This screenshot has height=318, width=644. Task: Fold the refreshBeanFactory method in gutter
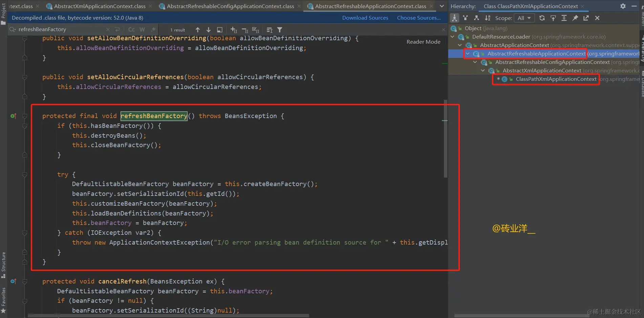25,116
